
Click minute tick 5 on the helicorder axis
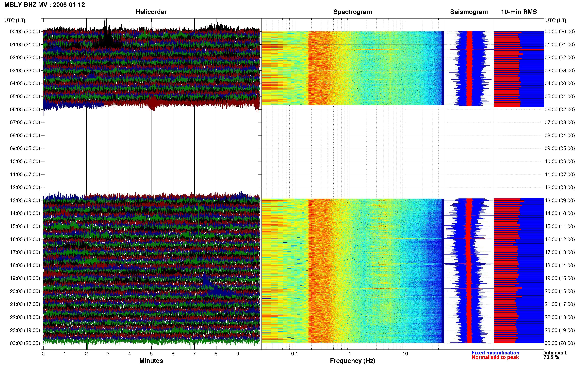(x=151, y=354)
